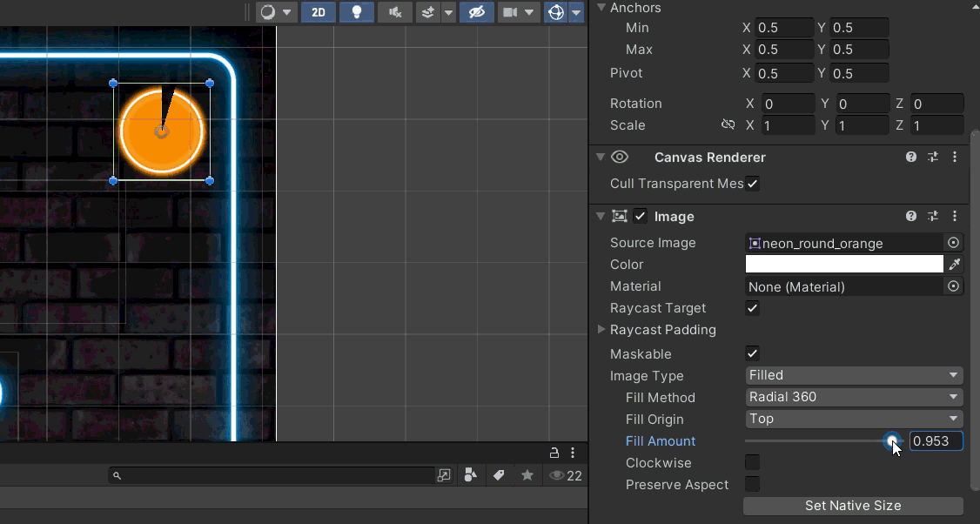Open project panel three-dot menu
Image resolution: width=980 pixels, height=524 pixels.
tap(573, 453)
